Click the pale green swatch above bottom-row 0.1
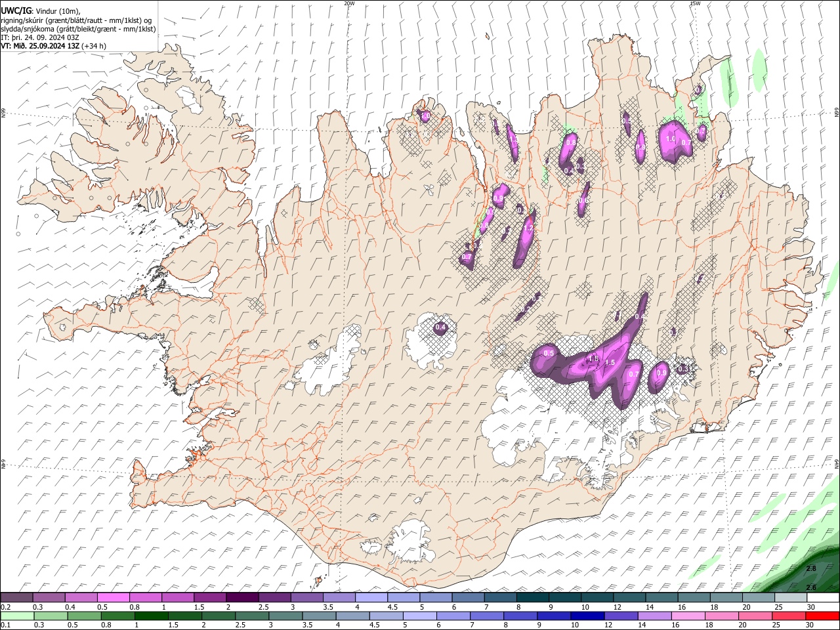This screenshot has width=840, height=630. pyautogui.click(x=18, y=616)
